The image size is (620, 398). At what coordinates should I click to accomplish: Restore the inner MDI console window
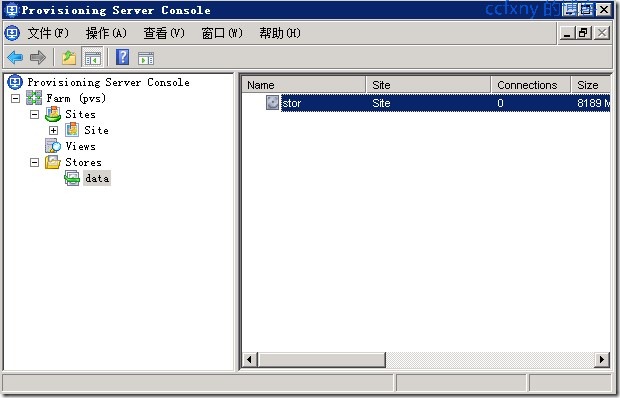(x=584, y=33)
